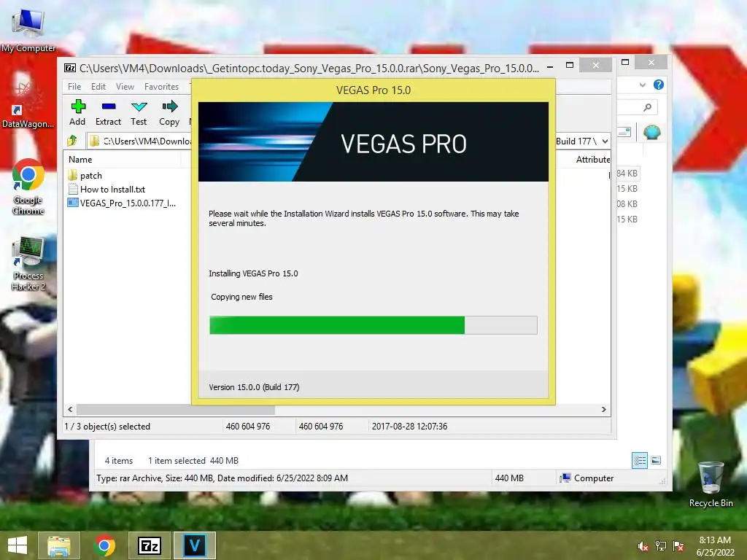Click the Explorer preview pane icon

tap(624, 132)
